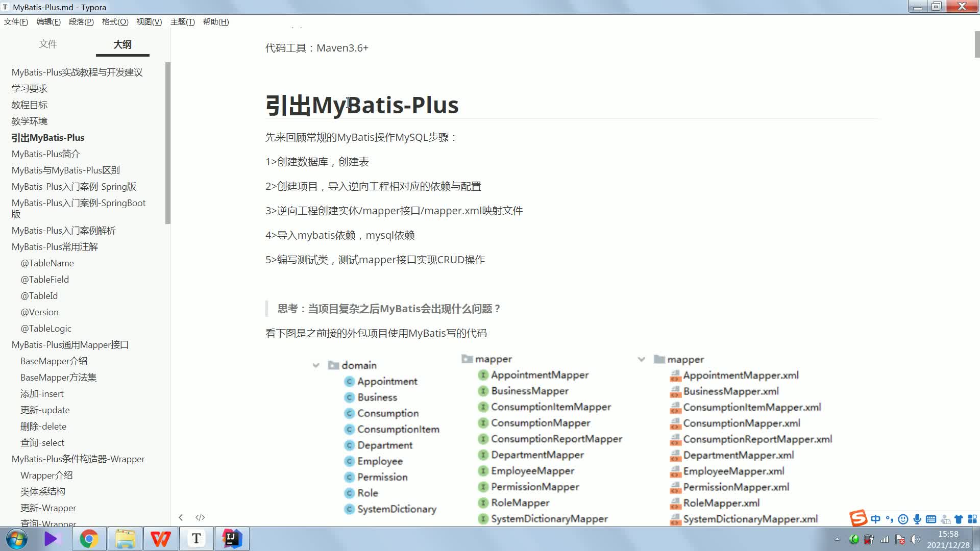
Task: Jump to @TableName outline entry
Action: pos(47,263)
